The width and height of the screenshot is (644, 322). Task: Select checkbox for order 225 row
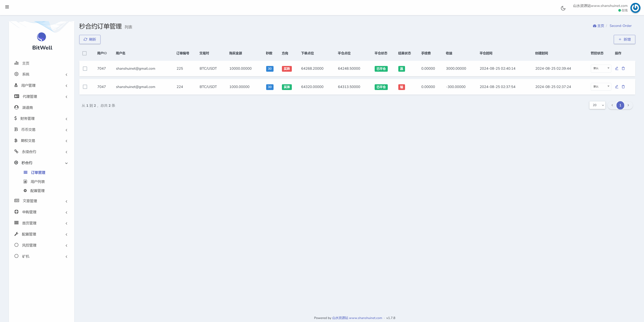85,68
